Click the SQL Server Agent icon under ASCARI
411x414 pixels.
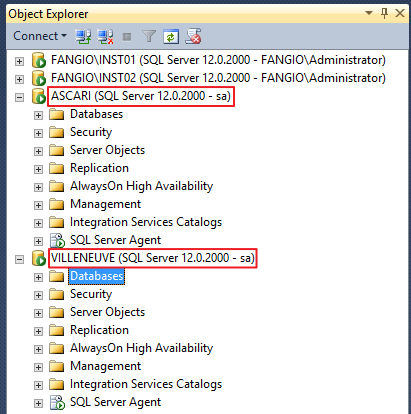point(57,240)
